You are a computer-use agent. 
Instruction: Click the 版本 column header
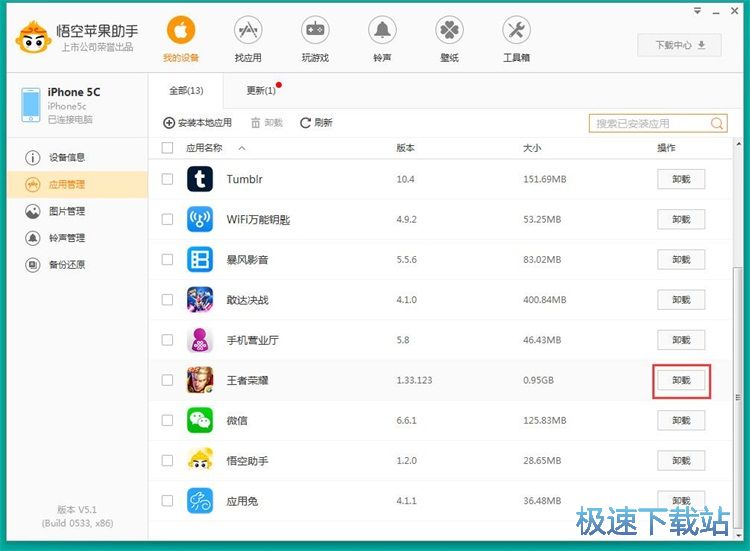(405, 148)
